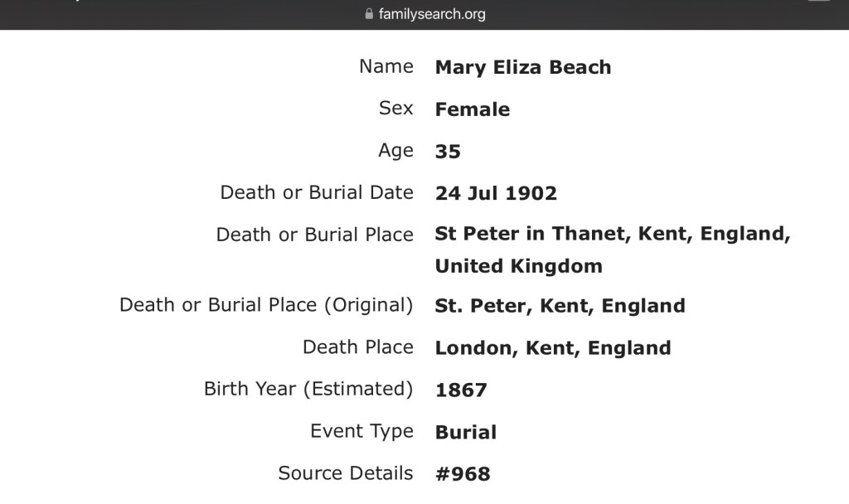Image resolution: width=849 pixels, height=504 pixels.
Task: Click the date 24 Jul 1902
Action: (496, 193)
